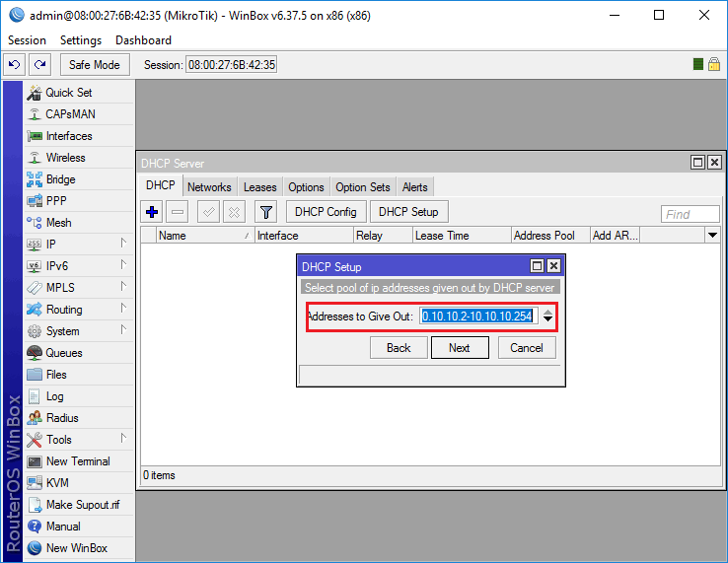Image resolution: width=728 pixels, height=563 pixels.
Task: Toggle Safe Mode button
Action: 95,64
